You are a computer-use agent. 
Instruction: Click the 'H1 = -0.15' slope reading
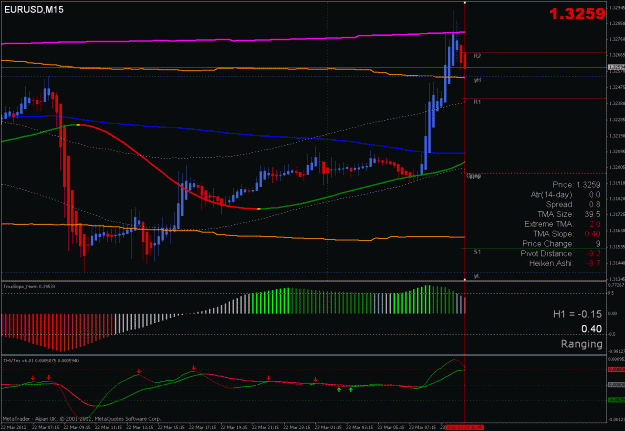point(577,314)
